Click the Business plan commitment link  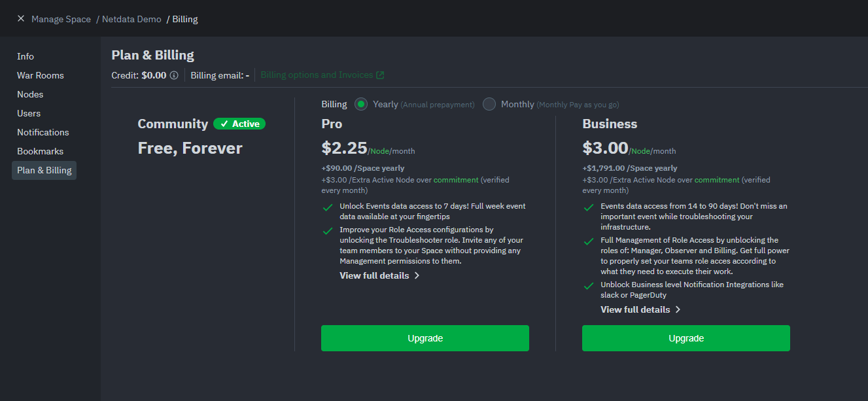coord(717,180)
